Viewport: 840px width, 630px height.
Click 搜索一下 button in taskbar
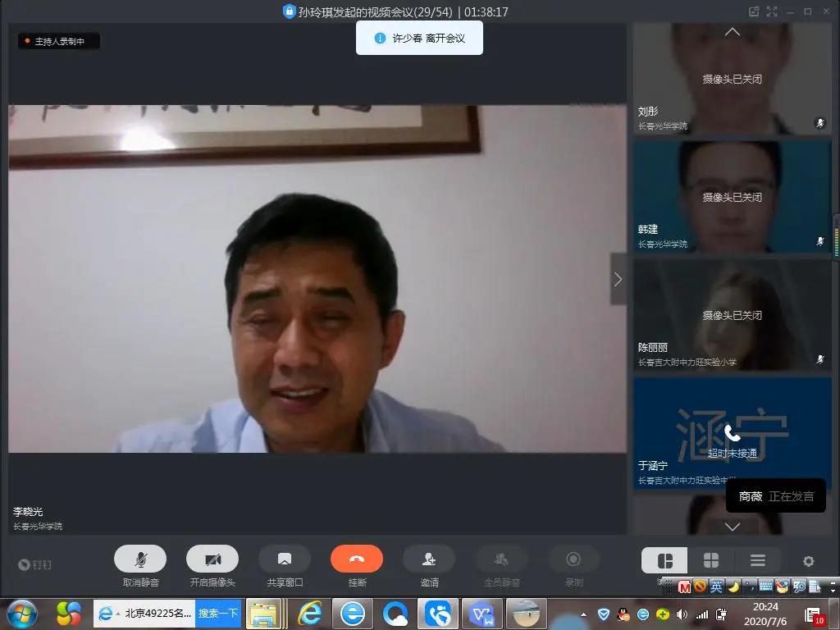(218, 614)
